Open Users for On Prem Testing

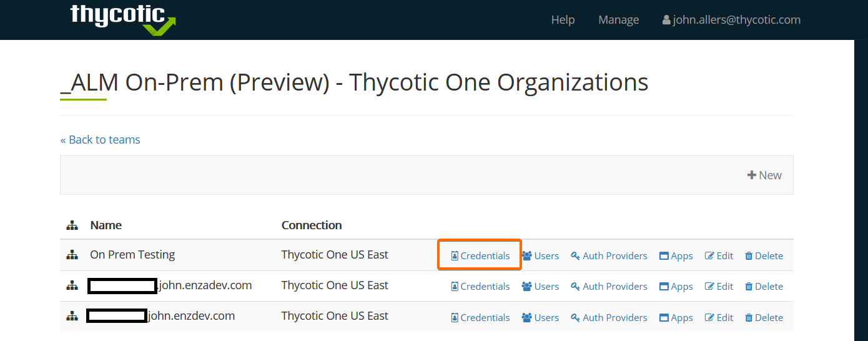pos(540,255)
